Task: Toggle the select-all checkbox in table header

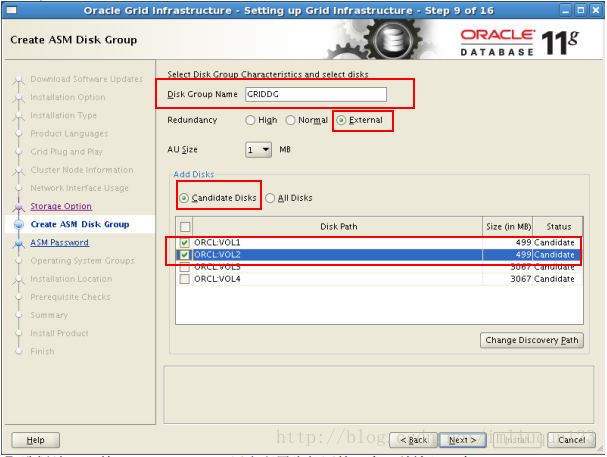Action: click(185, 227)
